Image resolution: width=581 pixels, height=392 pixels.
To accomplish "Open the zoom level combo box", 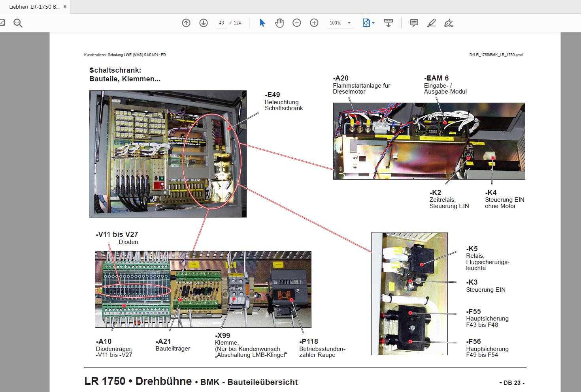I will (339, 23).
